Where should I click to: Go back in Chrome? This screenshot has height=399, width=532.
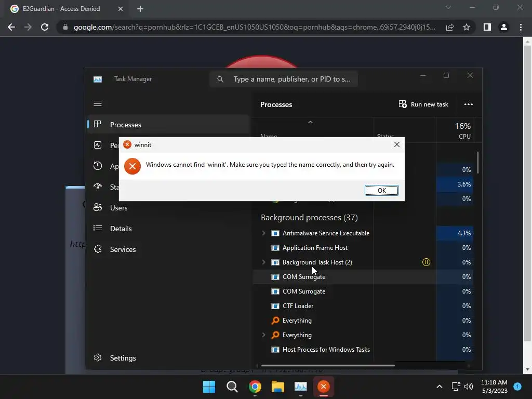coord(11,27)
